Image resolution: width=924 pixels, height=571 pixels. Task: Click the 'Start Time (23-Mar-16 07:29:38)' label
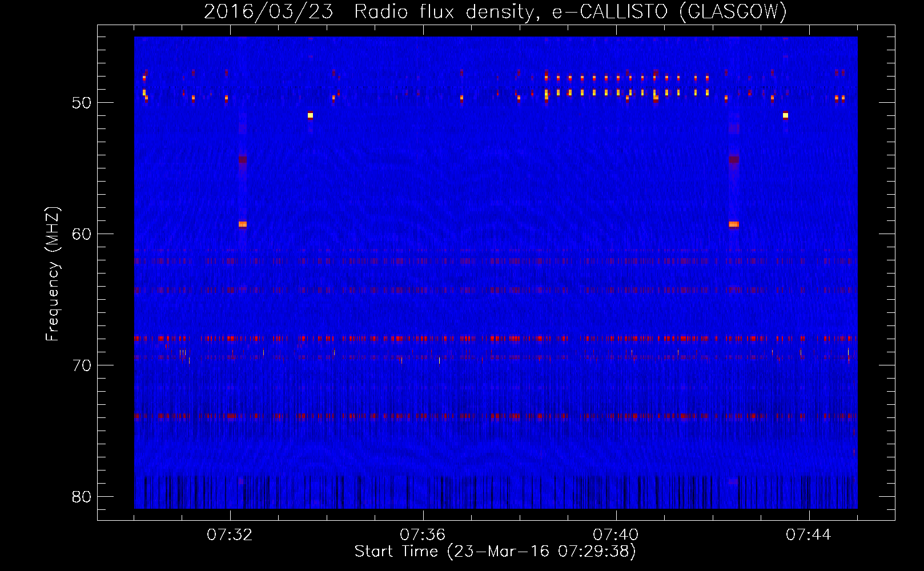coord(495,552)
